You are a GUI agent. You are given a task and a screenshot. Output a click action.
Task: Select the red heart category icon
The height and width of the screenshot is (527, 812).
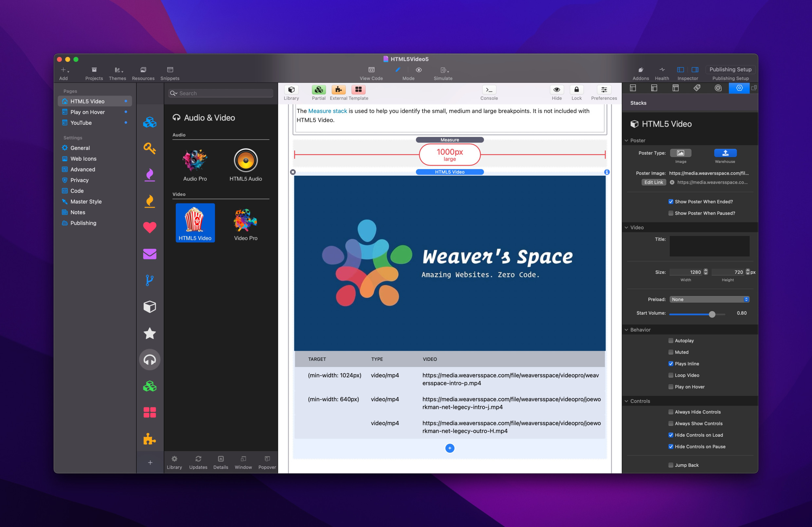click(x=150, y=227)
